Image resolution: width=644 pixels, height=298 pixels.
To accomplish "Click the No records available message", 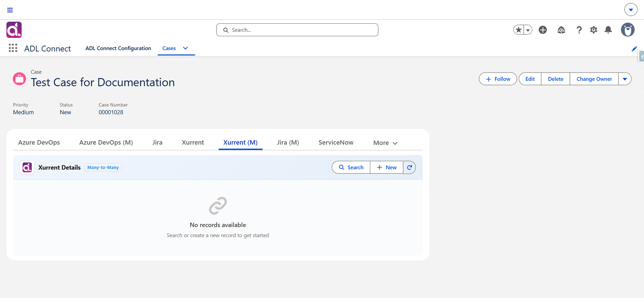I will pyautogui.click(x=218, y=225).
